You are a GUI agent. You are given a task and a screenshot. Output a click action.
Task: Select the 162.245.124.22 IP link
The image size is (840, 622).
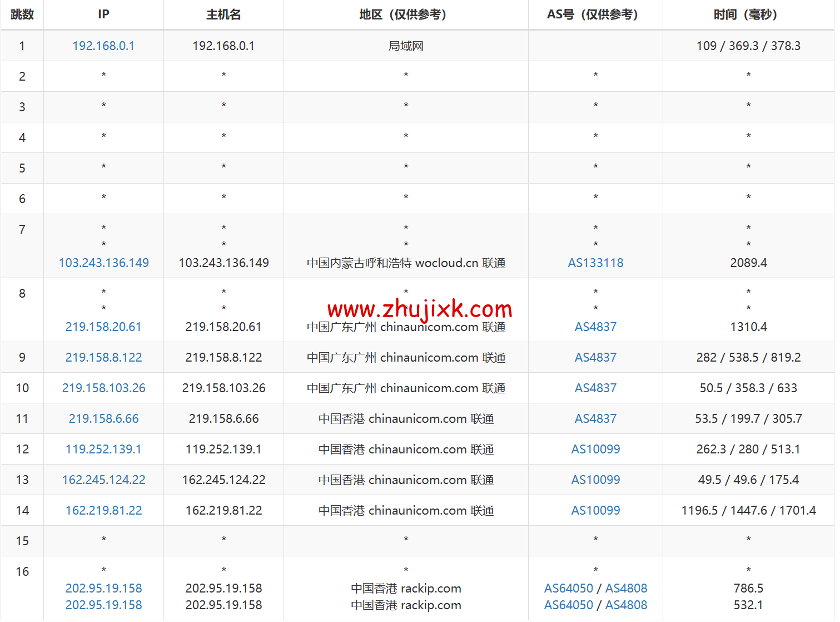(x=103, y=480)
